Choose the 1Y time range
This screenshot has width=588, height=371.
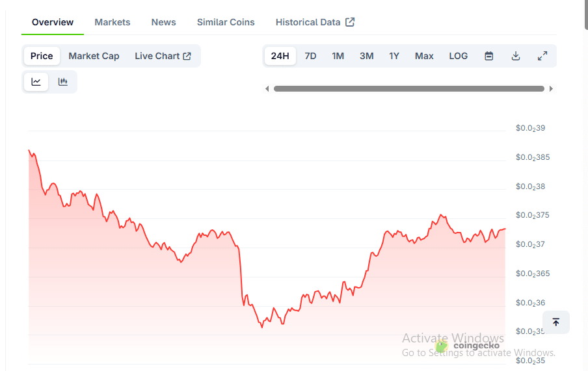(x=394, y=56)
